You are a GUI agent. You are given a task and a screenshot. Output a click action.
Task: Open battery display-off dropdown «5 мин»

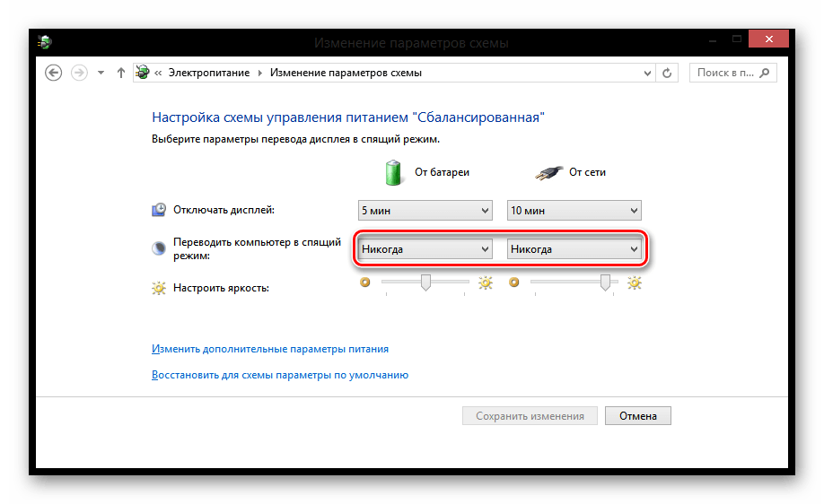click(x=425, y=211)
